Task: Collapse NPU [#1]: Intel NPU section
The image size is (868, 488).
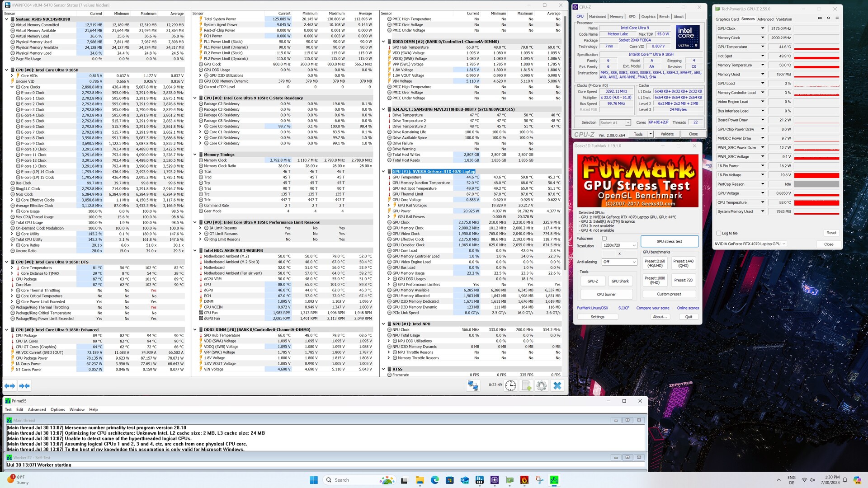Action: point(383,324)
